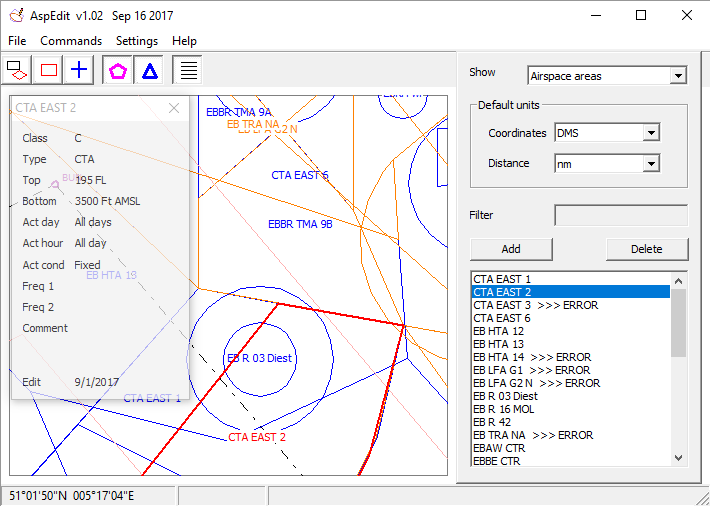Open the File menu
The height and width of the screenshot is (506, 710).
tap(17, 41)
